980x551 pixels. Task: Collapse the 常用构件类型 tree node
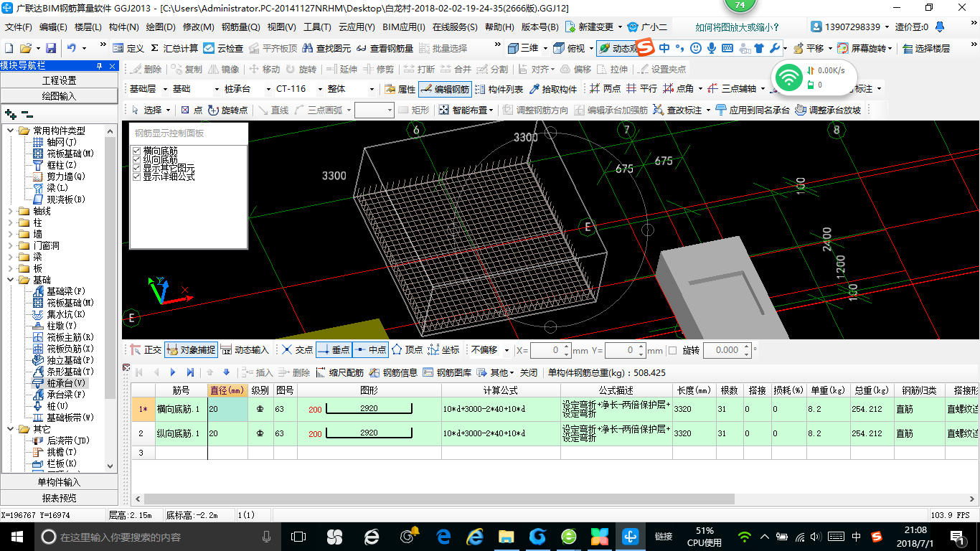[x=11, y=131]
